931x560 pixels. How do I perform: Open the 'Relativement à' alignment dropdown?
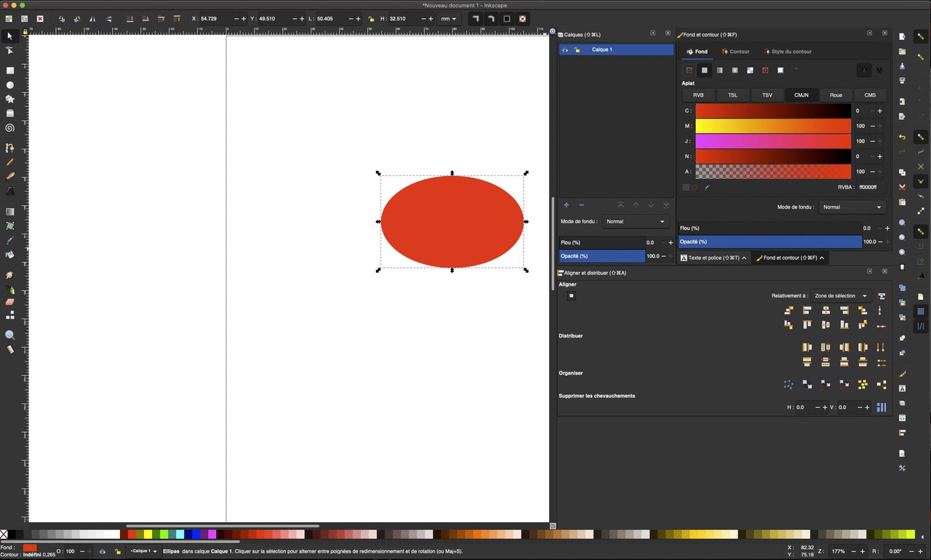tap(840, 295)
